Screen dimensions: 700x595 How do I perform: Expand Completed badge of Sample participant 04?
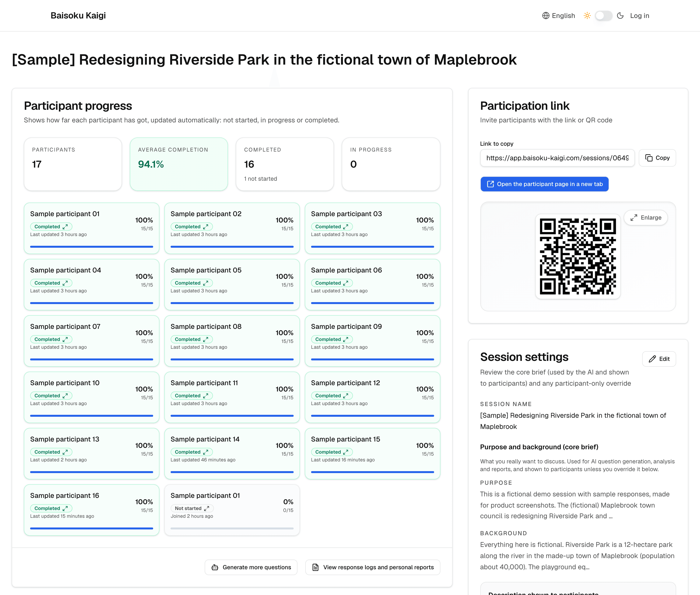coord(51,283)
